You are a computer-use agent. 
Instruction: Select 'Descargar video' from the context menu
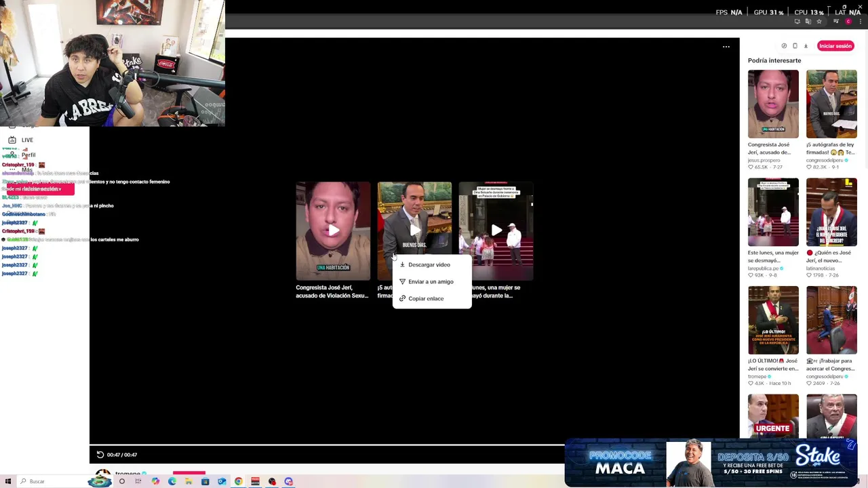(x=432, y=265)
